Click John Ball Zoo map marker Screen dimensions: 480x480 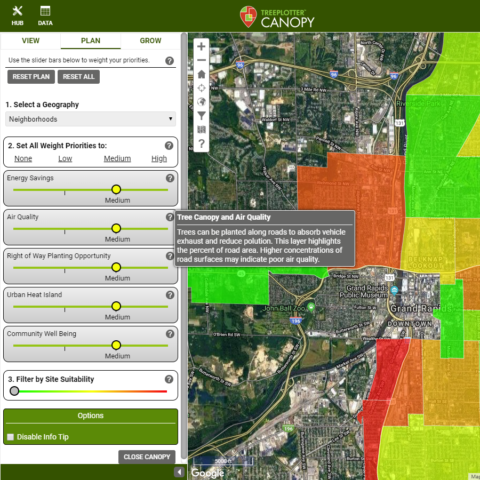click(x=311, y=307)
